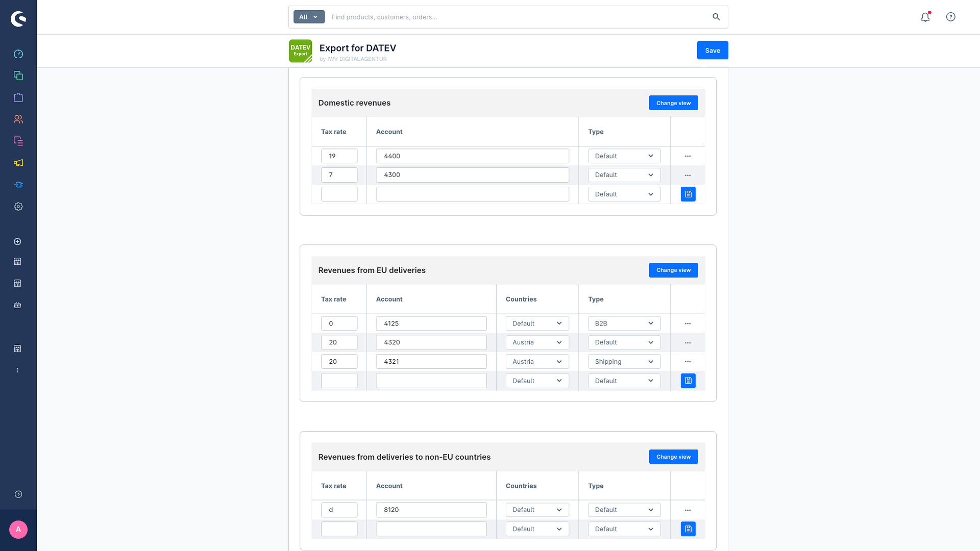
Task: Click the account field showing 4125
Action: pos(431,323)
